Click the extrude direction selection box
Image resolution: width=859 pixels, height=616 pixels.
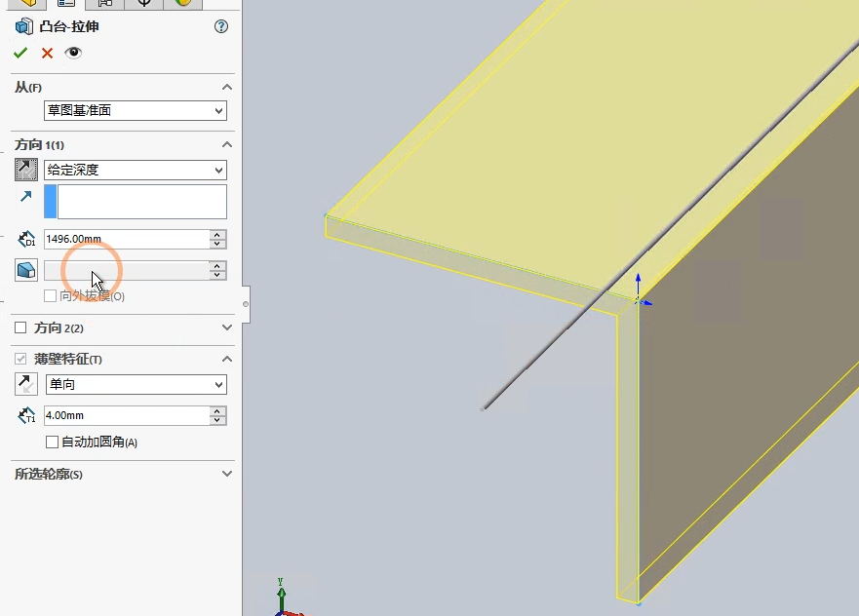(x=141, y=202)
